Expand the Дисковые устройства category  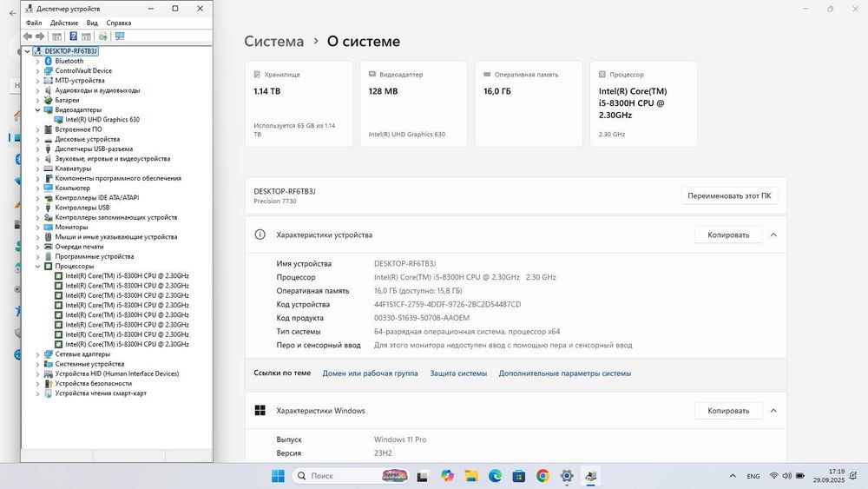pos(37,139)
